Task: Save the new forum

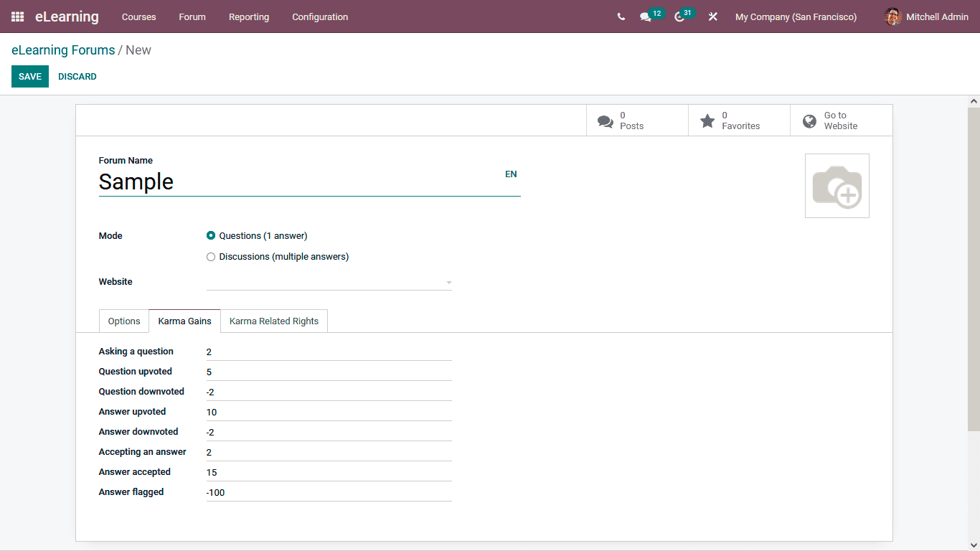Action: 29,76
